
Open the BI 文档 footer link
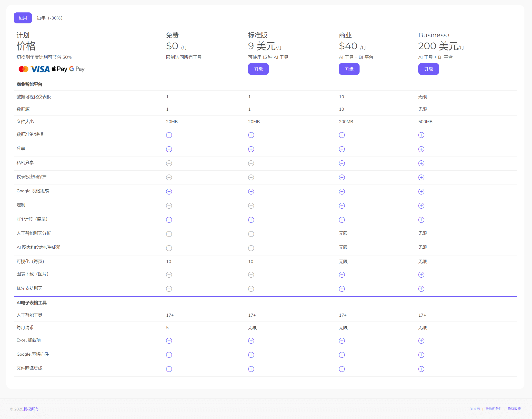(x=474, y=409)
